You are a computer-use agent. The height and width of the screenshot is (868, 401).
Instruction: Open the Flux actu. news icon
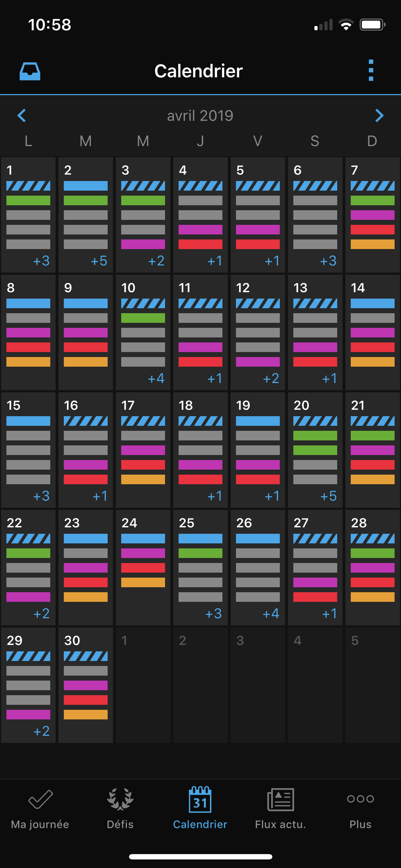point(281,799)
